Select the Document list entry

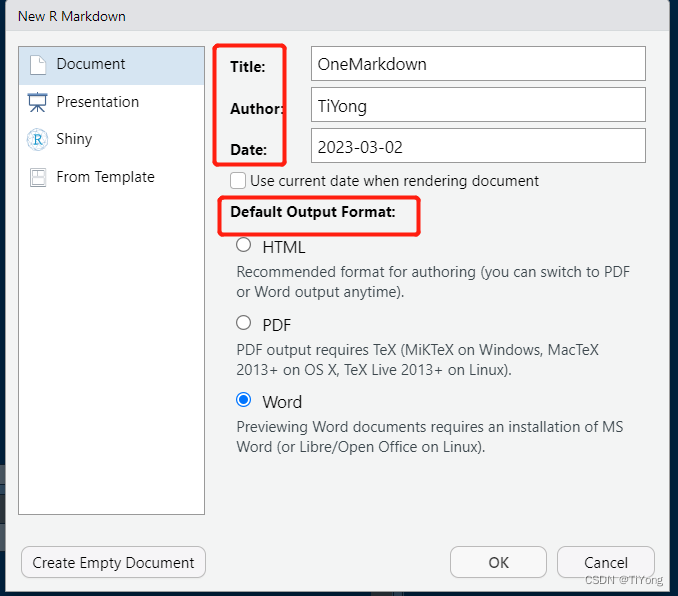tap(112, 65)
